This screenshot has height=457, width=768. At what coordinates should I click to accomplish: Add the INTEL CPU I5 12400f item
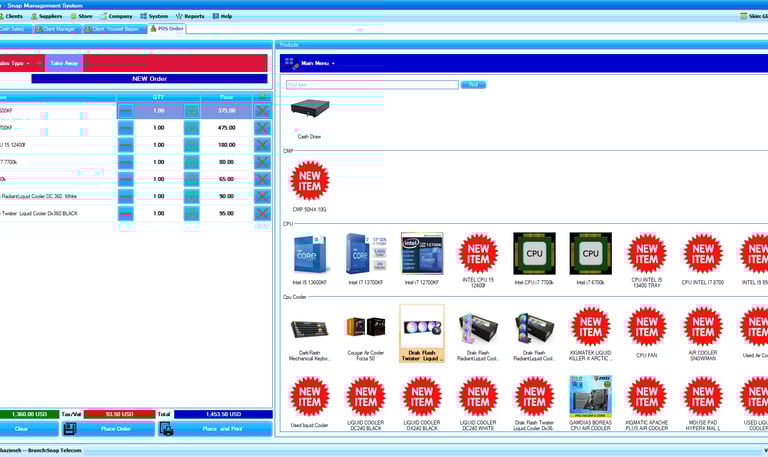(478, 260)
